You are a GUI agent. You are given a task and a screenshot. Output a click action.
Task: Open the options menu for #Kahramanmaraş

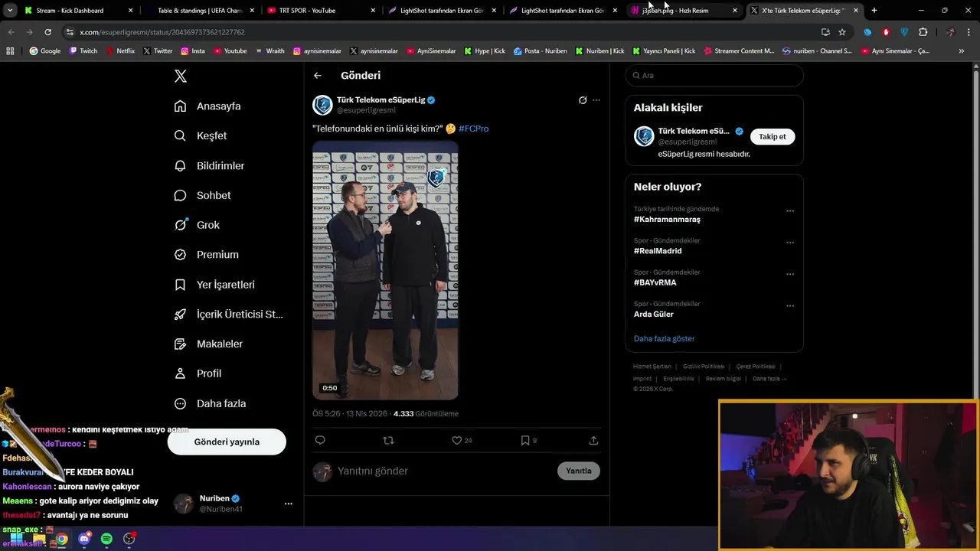790,211
